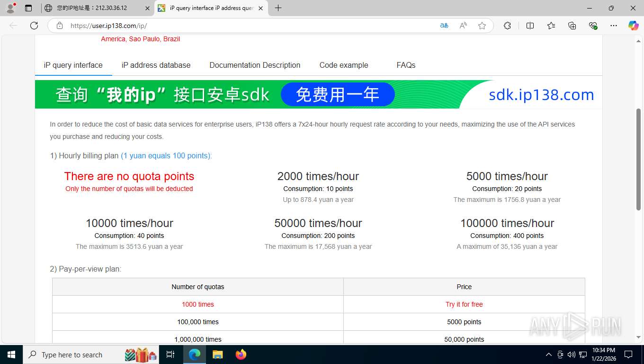Add this page to favorites
Viewport: 644px width, 364px height.
tap(482, 26)
